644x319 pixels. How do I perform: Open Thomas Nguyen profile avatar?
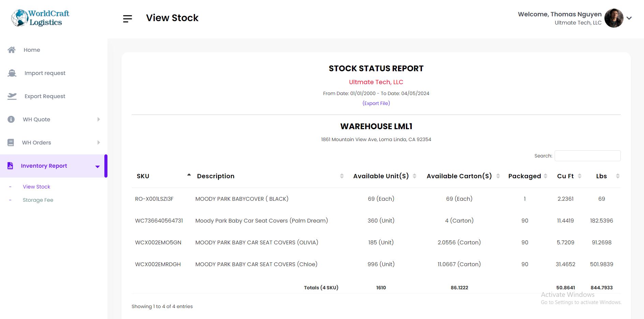[x=614, y=18]
